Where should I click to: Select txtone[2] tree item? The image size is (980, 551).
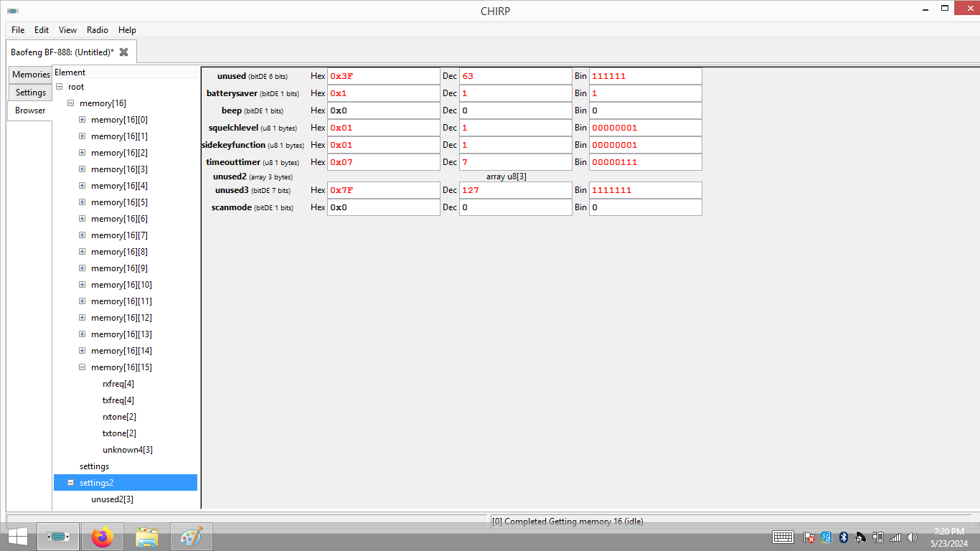(x=119, y=433)
